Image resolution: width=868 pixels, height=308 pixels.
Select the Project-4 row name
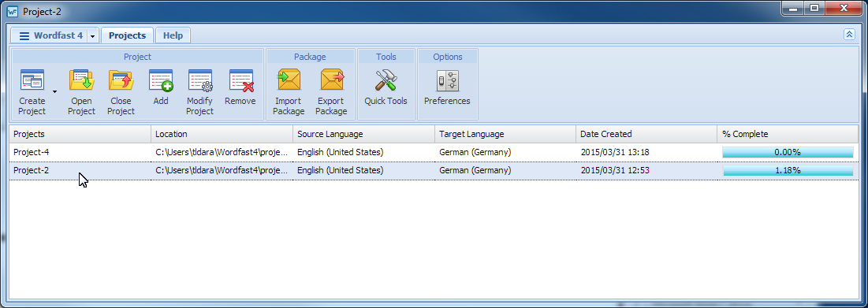[x=31, y=152]
